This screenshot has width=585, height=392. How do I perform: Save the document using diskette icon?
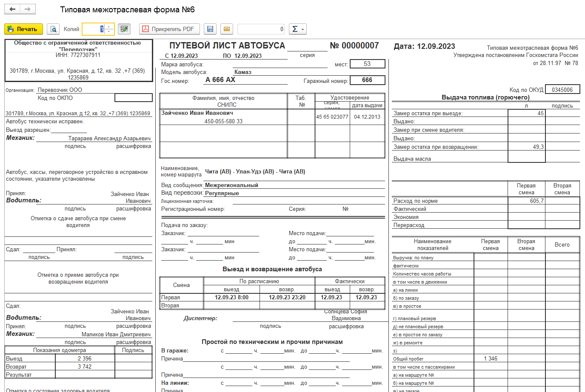[x=210, y=29]
